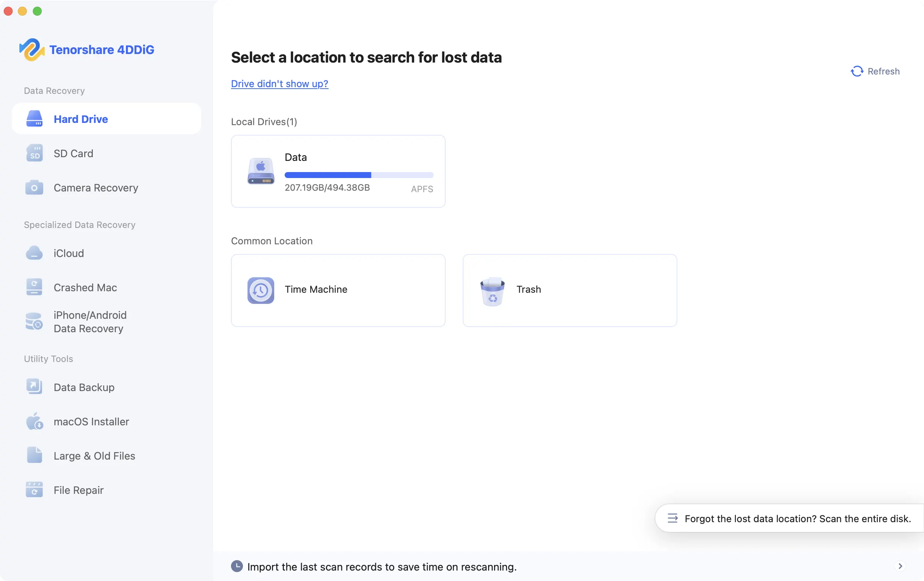The width and height of the screenshot is (924, 581).
Task: Click the Data drive Apple disk icon
Action: (x=261, y=171)
